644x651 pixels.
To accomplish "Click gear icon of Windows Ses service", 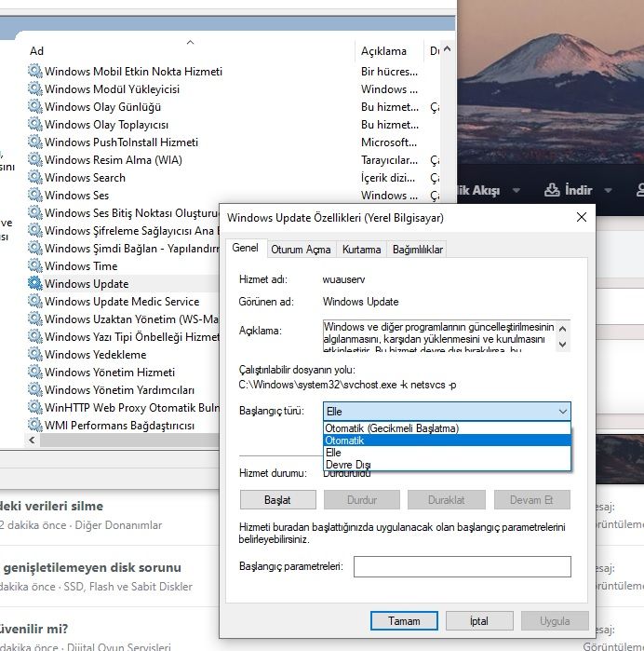I will tap(35, 196).
